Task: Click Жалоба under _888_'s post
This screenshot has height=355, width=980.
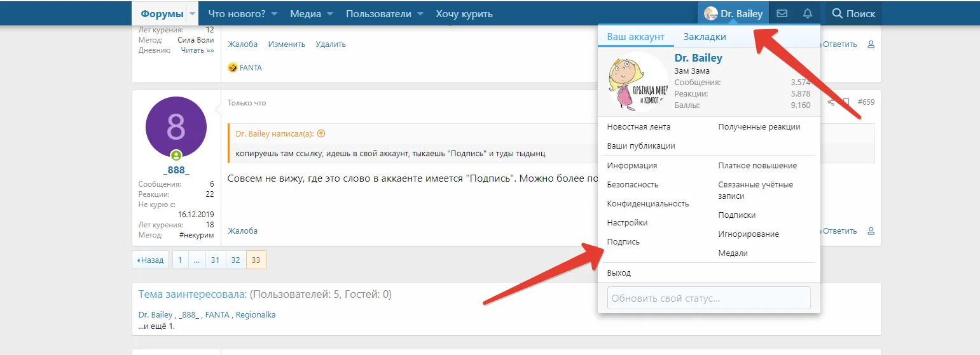Action: pyautogui.click(x=242, y=231)
